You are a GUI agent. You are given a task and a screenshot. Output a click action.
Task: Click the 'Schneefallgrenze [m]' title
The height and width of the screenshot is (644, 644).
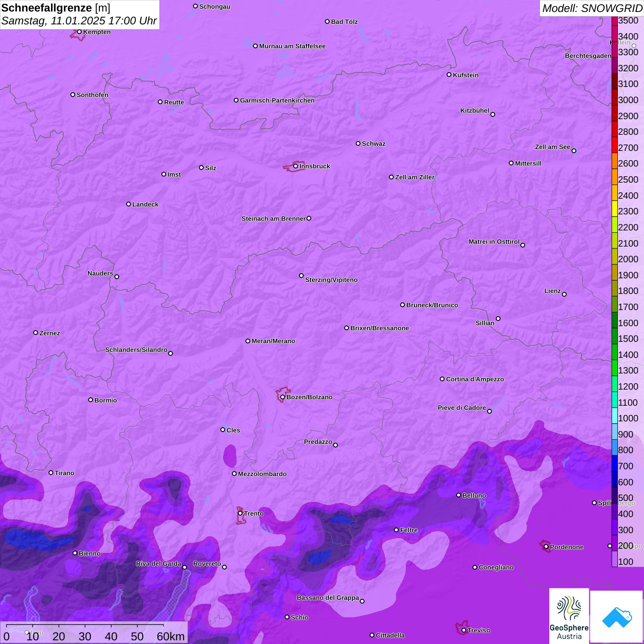click(x=56, y=8)
